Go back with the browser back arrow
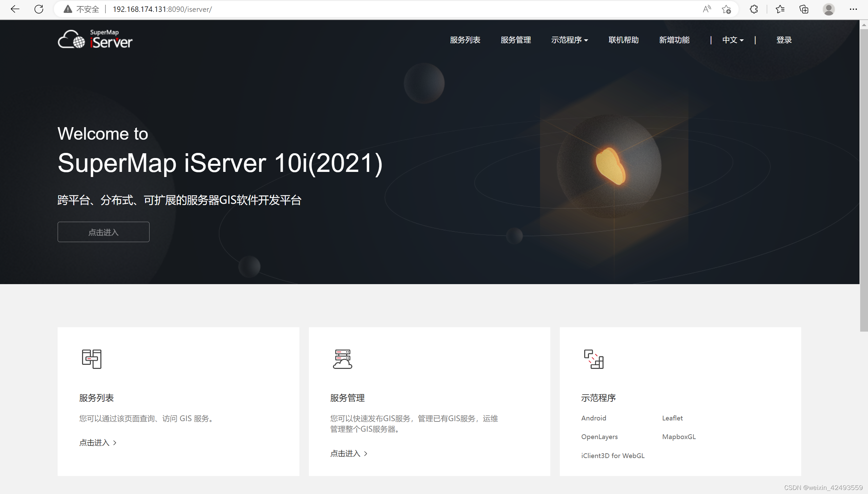 15,9
